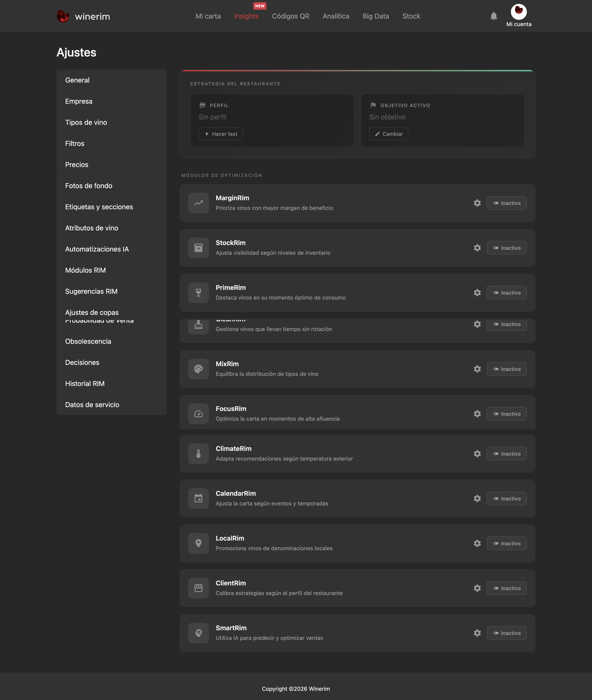
Task: Click the Hacer test button
Action: tap(221, 134)
